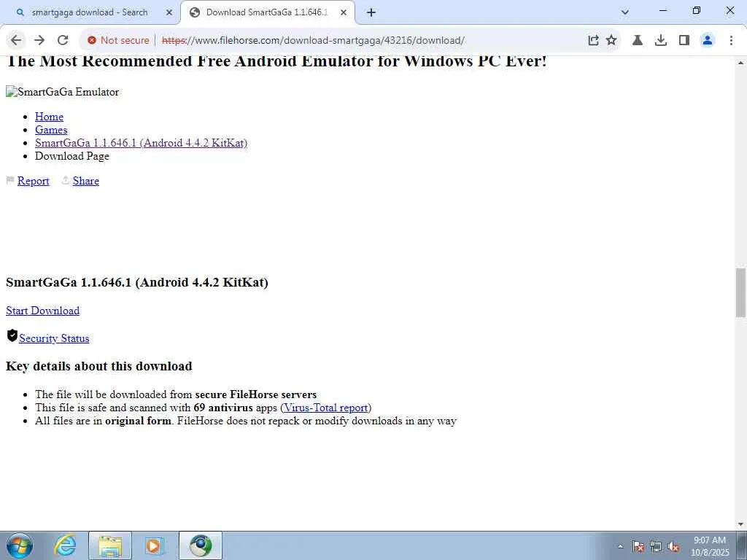The width and height of the screenshot is (747, 560).
Task: Click the scrollbar down arrow
Action: click(x=740, y=525)
